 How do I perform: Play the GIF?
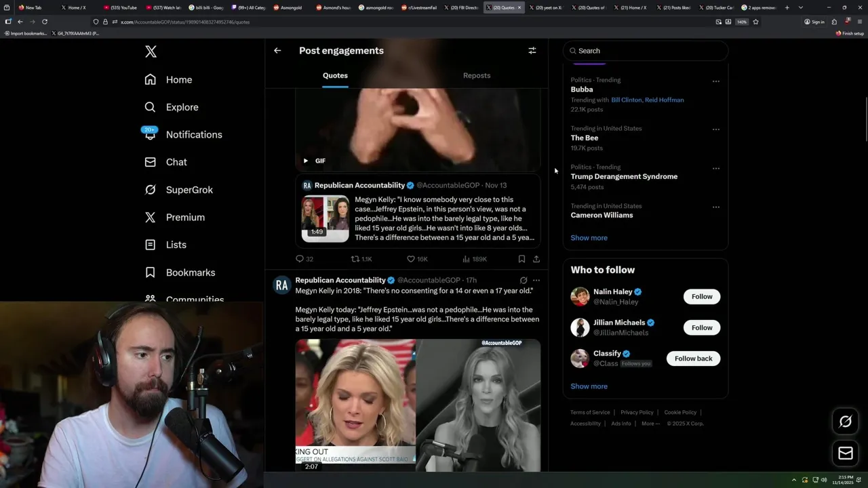coord(306,161)
